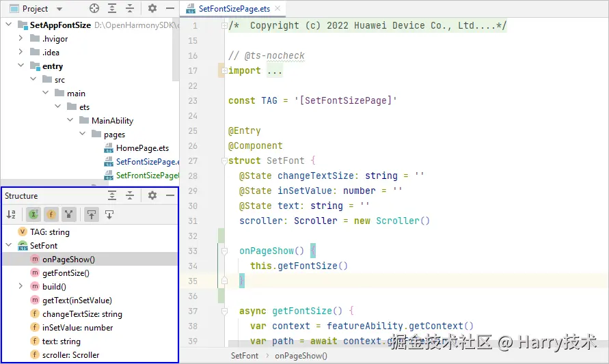
Task: Fold the getFontSize method at line 37
Action: point(224,311)
